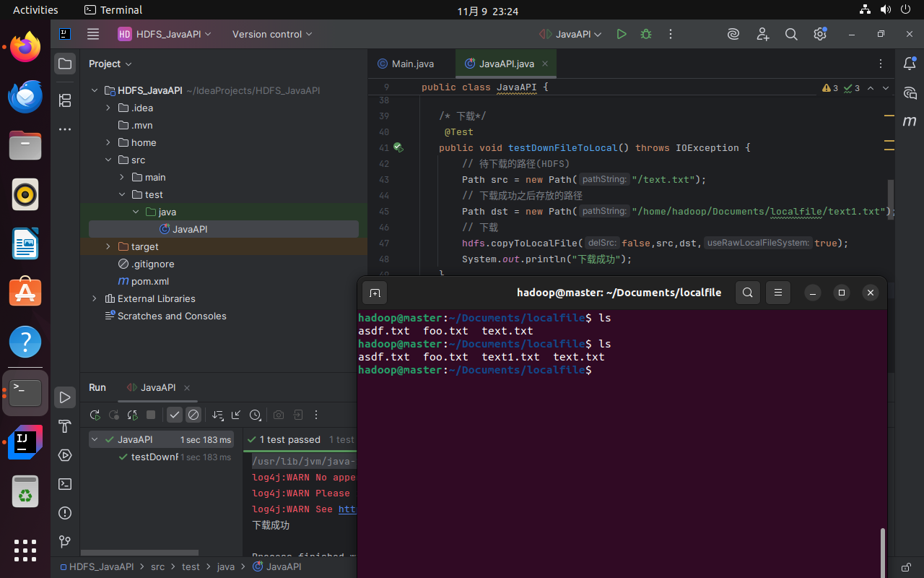Toggle Show Passed tests checkmark

point(175,415)
